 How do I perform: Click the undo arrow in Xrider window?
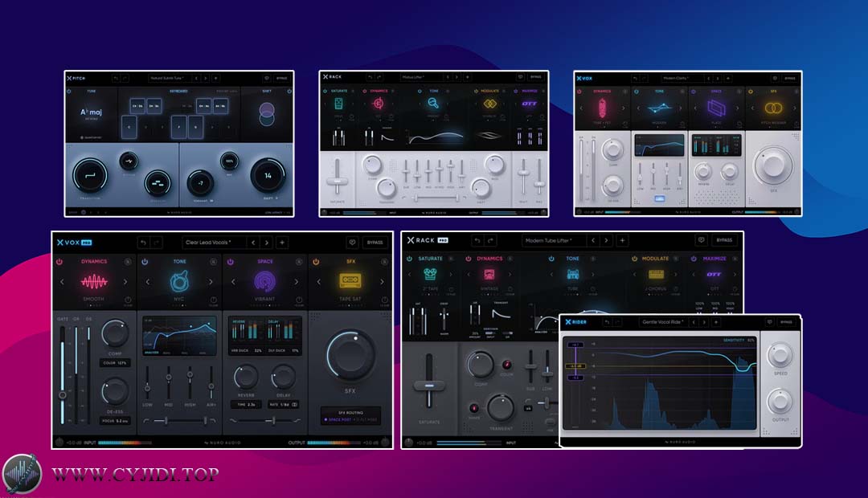pyautogui.click(x=608, y=322)
